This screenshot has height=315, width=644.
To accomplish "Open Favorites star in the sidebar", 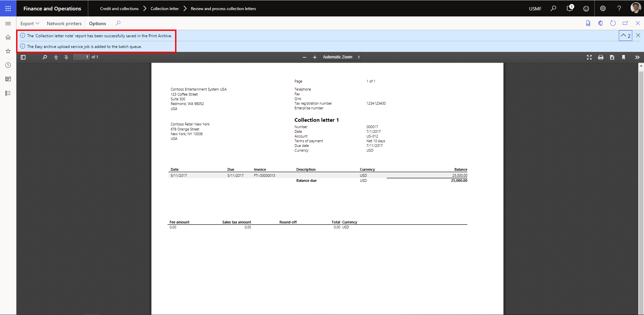I will pyautogui.click(x=8, y=51).
